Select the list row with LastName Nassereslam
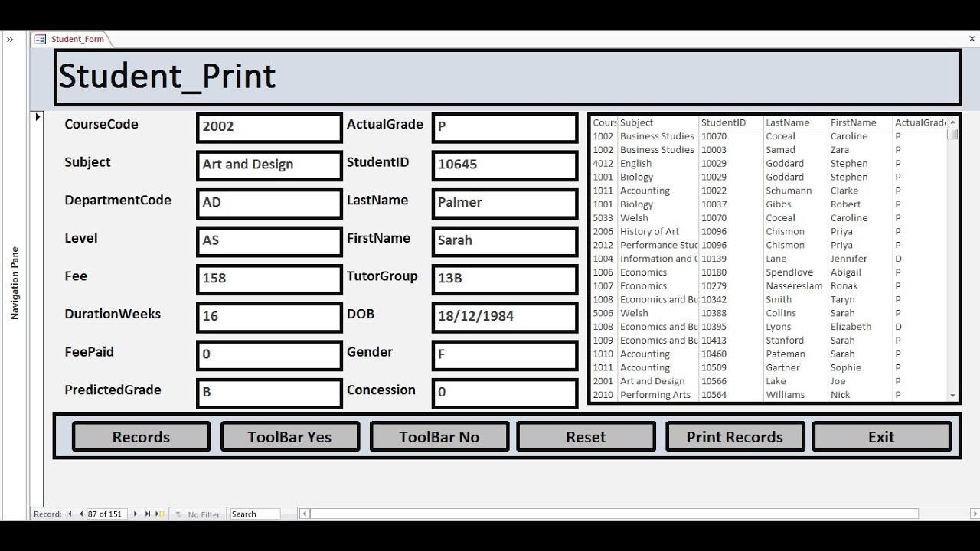The width and height of the screenshot is (980, 551). point(769,286)
